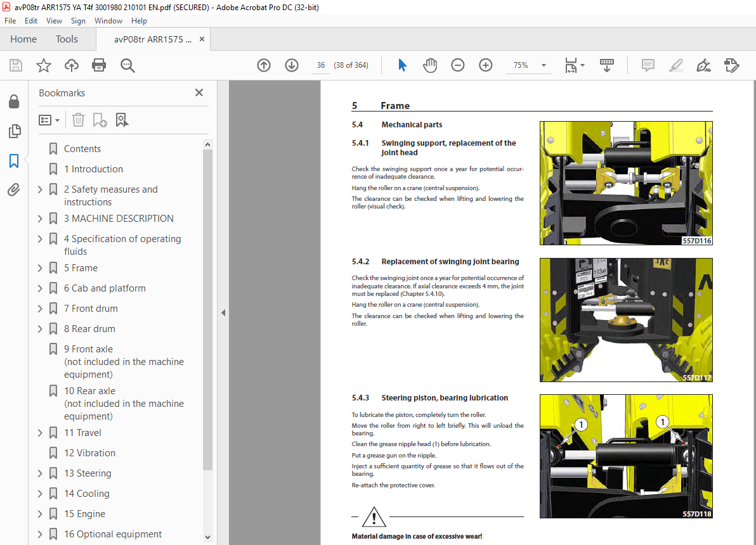
Task: Close the avP08tr ARR1575 document tab
Action: (202, 39)
